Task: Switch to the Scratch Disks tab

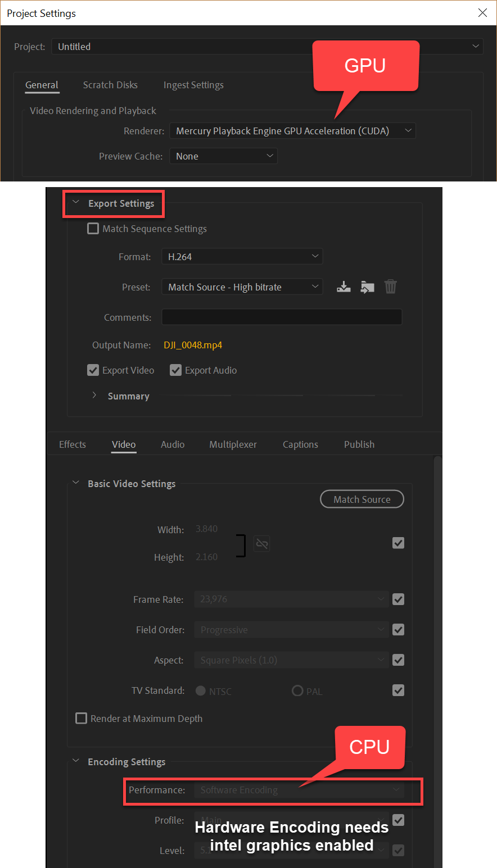Action: click(x=110, y=85)
